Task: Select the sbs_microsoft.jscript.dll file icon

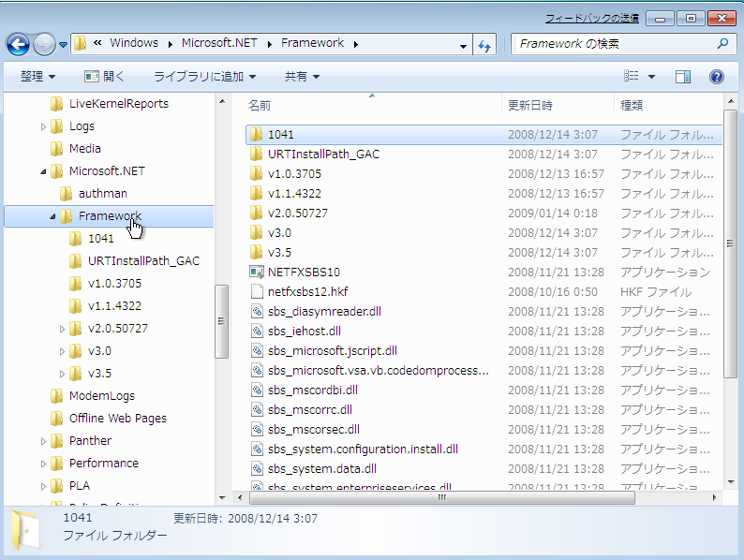Action: pos(257,351)
